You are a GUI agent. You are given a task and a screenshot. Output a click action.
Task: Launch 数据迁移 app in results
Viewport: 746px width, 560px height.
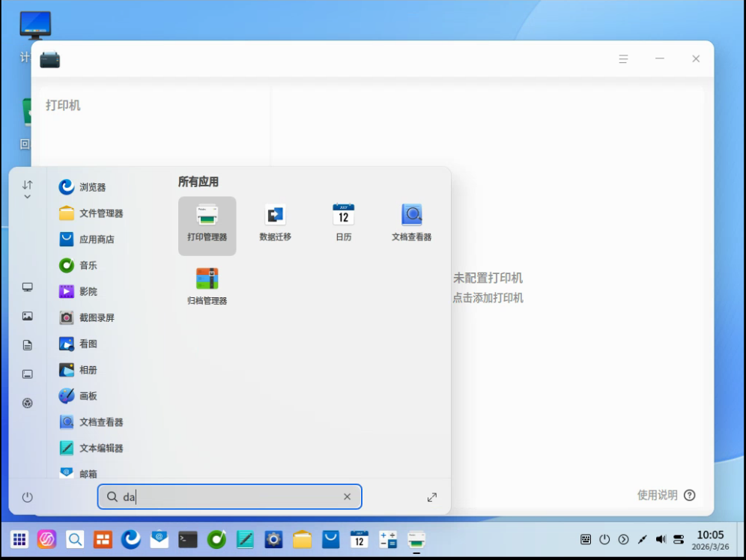[275, 223]
